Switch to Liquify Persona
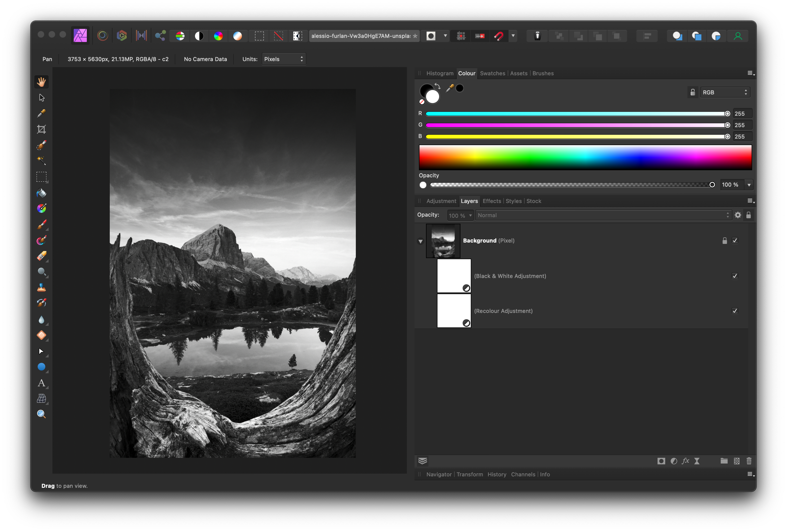 click(103, 36)
